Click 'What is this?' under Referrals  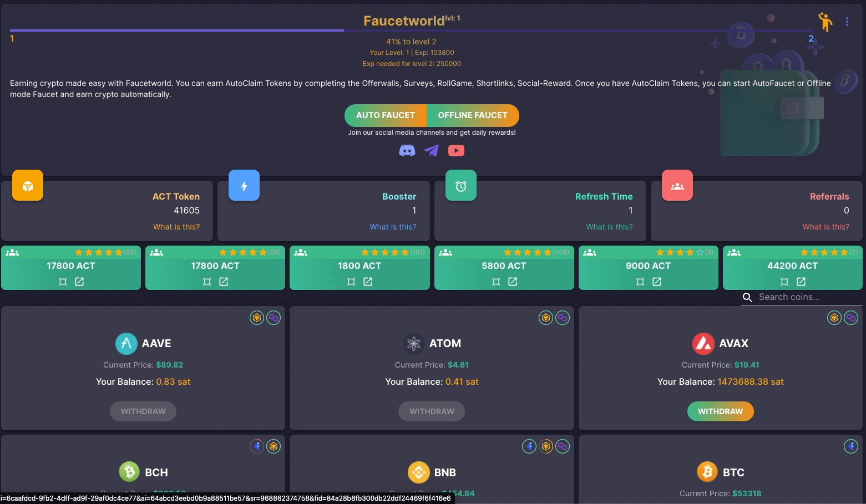click(826, 227)
